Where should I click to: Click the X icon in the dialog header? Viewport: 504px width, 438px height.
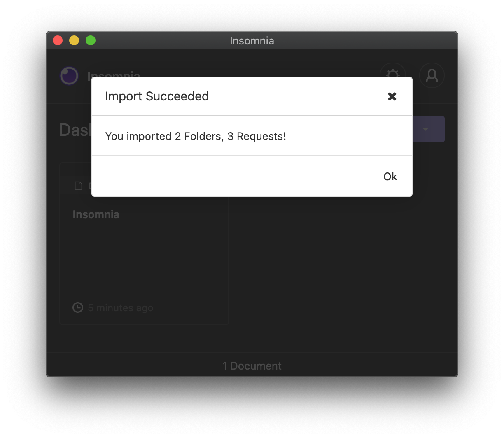pyautogui.click(x=392, y=96)
